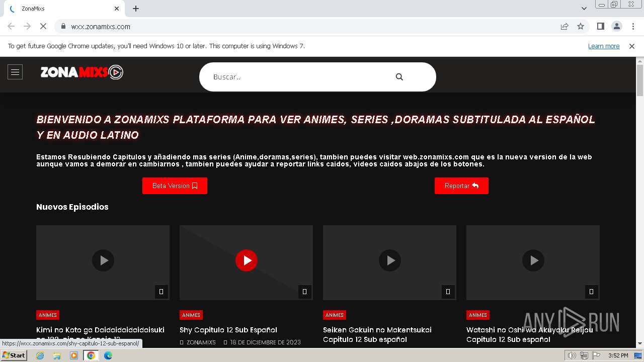Go back to previous page
The image size is (644, 362).
11,26
